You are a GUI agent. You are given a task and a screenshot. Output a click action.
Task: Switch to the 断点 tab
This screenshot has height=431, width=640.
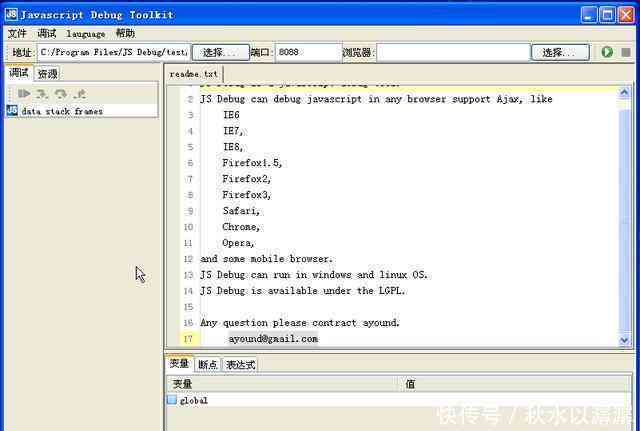[x=207, y=364]
